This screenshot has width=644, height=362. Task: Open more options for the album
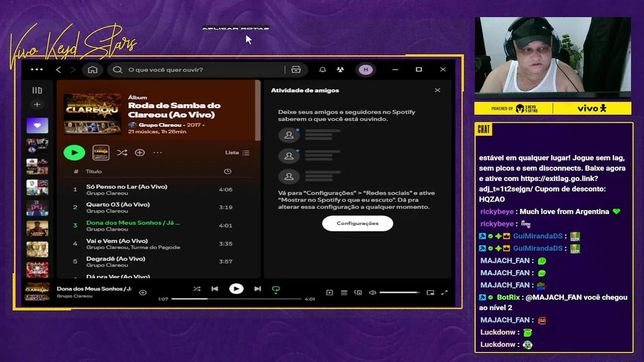tap(157, 152)
